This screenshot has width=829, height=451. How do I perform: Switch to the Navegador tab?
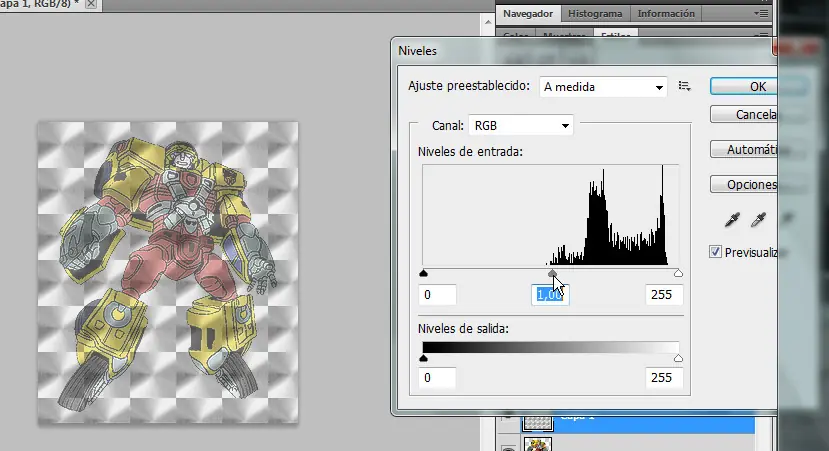point(528,14)
